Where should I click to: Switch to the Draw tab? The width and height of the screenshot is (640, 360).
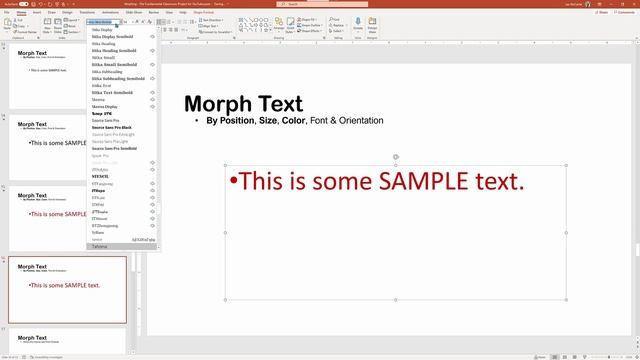coord(51,12)
